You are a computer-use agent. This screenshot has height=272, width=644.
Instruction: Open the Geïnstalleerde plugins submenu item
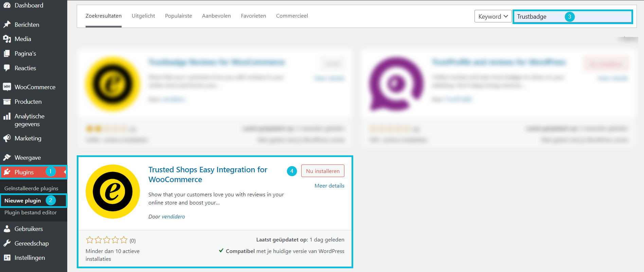[31, 189]
